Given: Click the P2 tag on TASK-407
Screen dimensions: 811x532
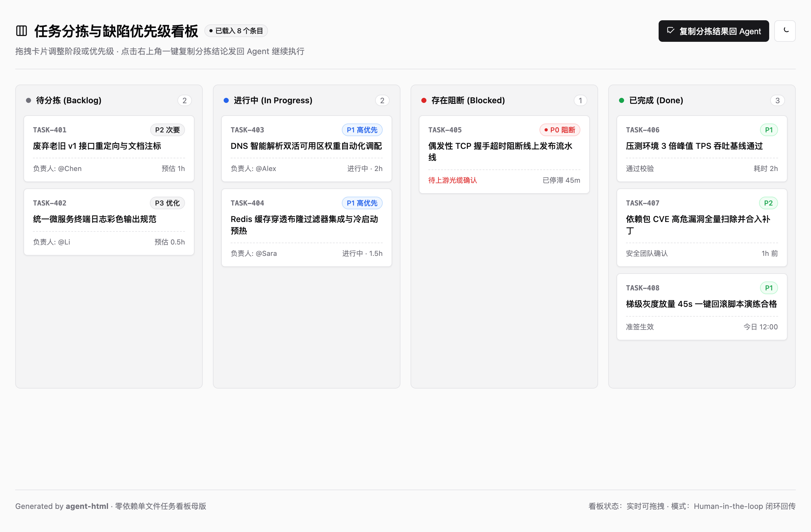Looking at the screenshot, I should pos(769,203).
